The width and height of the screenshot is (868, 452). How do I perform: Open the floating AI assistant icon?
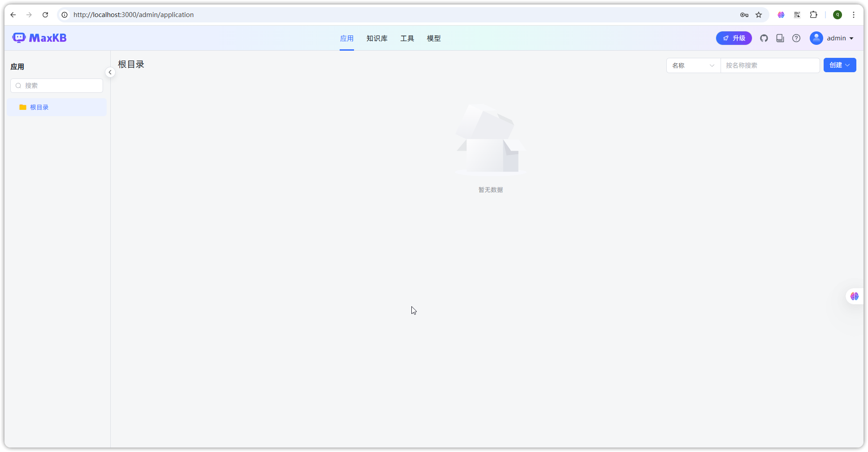pyautogui.click(x=854, y=296)
